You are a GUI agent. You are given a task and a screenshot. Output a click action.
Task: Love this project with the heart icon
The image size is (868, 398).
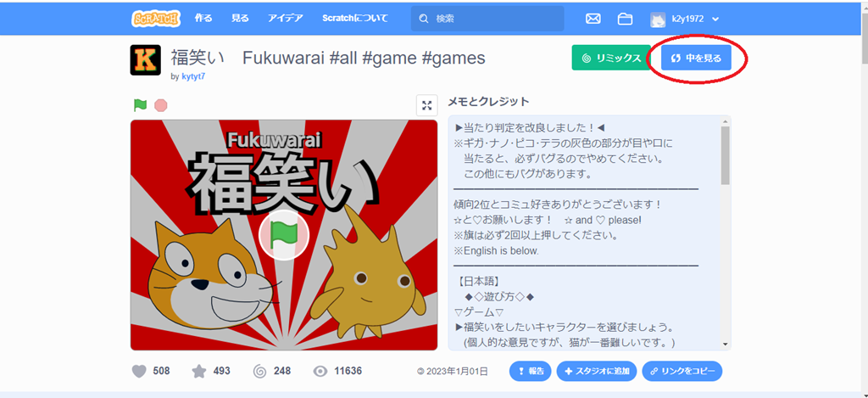pyautogui.click(x=140, y=371)
